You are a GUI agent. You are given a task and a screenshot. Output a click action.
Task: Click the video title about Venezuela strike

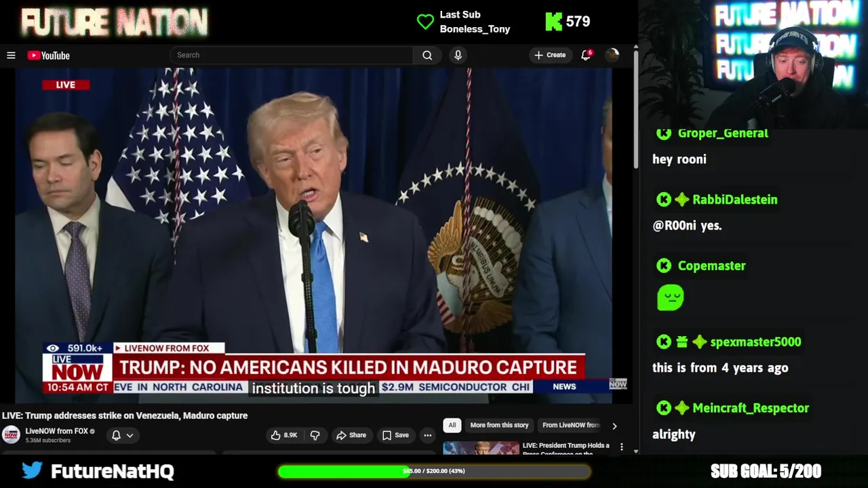(x=125, y=415)
